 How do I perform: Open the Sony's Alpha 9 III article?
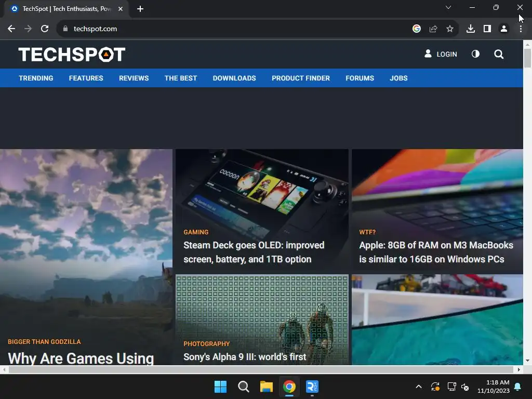click(x=245, y=356)
